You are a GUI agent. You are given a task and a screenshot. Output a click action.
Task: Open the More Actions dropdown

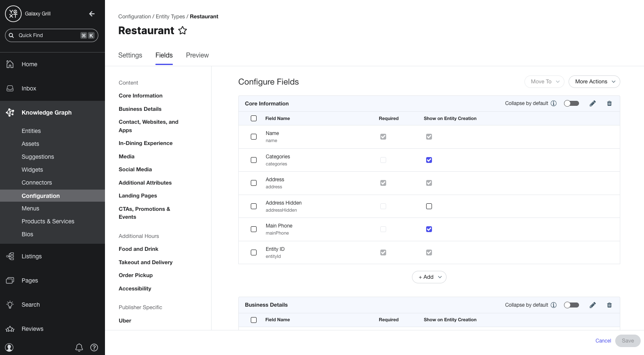[x=594, y=82]
